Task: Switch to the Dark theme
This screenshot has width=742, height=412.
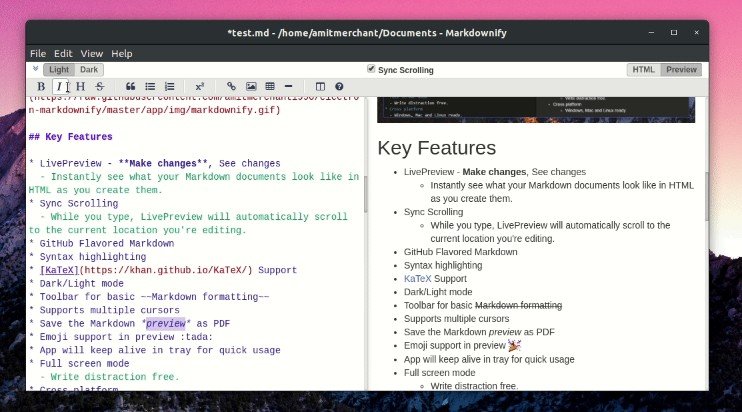Action: tap(89, 70)
